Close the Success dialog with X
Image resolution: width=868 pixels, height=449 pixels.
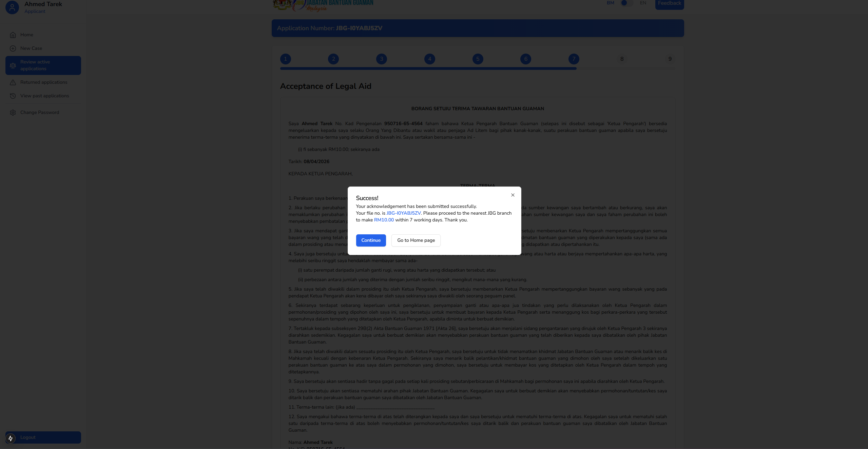click(513, 195)
